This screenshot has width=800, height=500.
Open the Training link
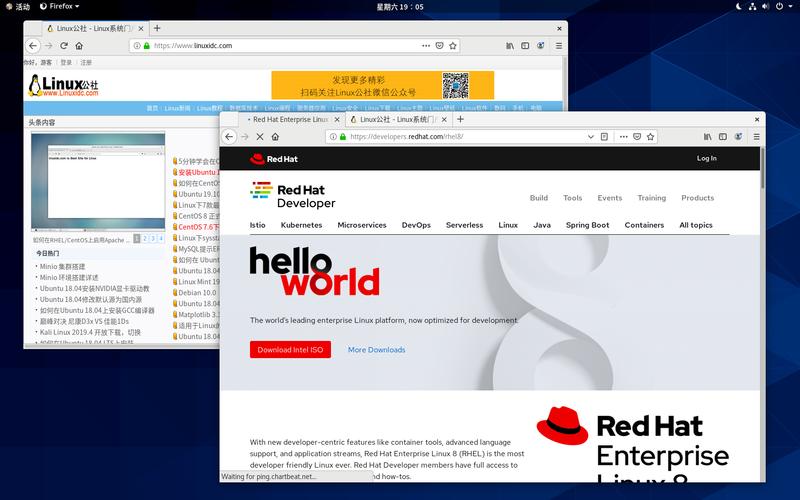(x=652, y=197)
